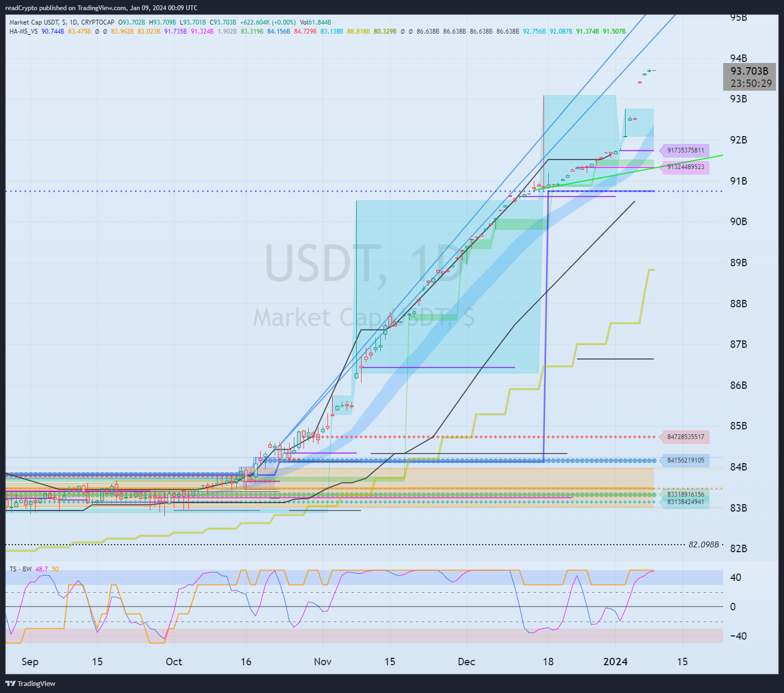Viewport: 784px width, 693px height.
Task: Click the 18 date label on time axis
Action: [x=548, y=662]
